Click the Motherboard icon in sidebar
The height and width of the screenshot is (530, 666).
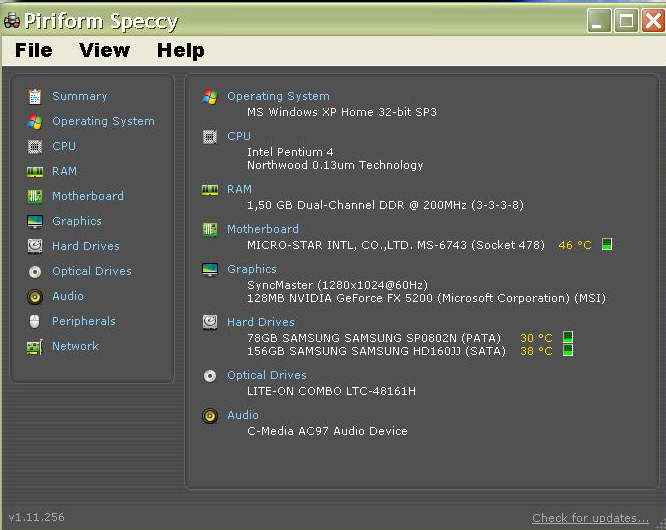pyautogui.click(x=35, y=196)
